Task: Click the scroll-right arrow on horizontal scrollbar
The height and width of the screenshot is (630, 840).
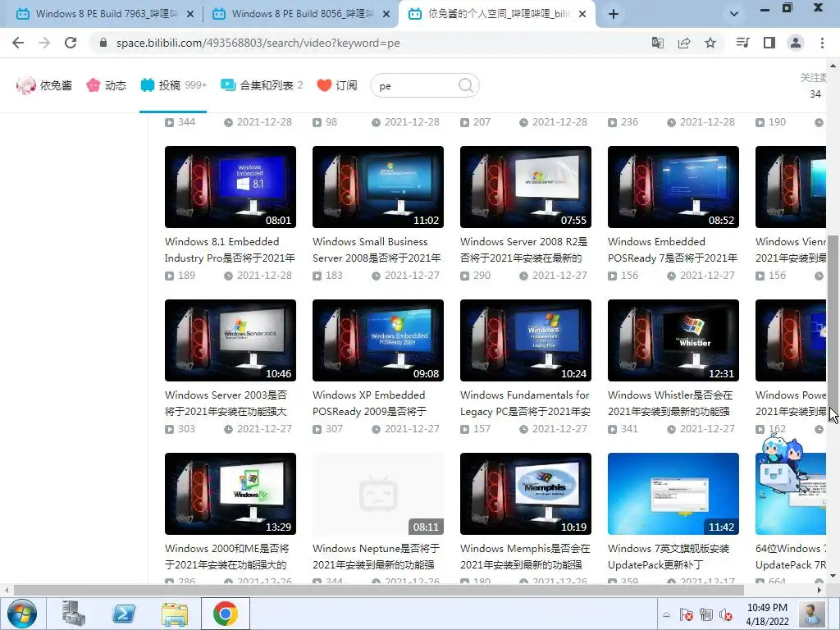Action: (819, 590)
